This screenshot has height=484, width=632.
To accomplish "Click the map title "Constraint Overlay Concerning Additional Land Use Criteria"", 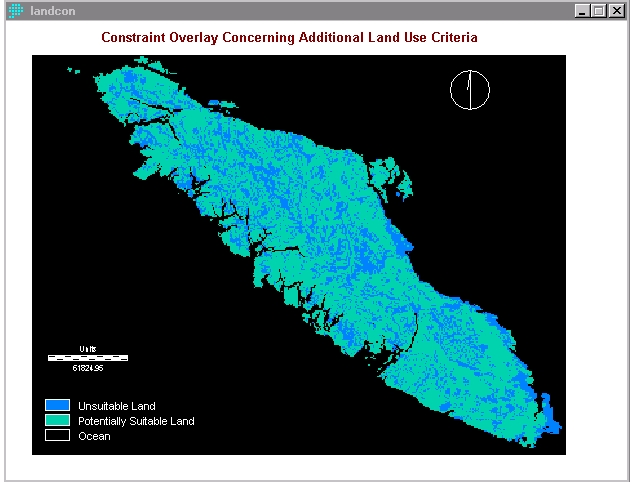I will click(290, 37).
